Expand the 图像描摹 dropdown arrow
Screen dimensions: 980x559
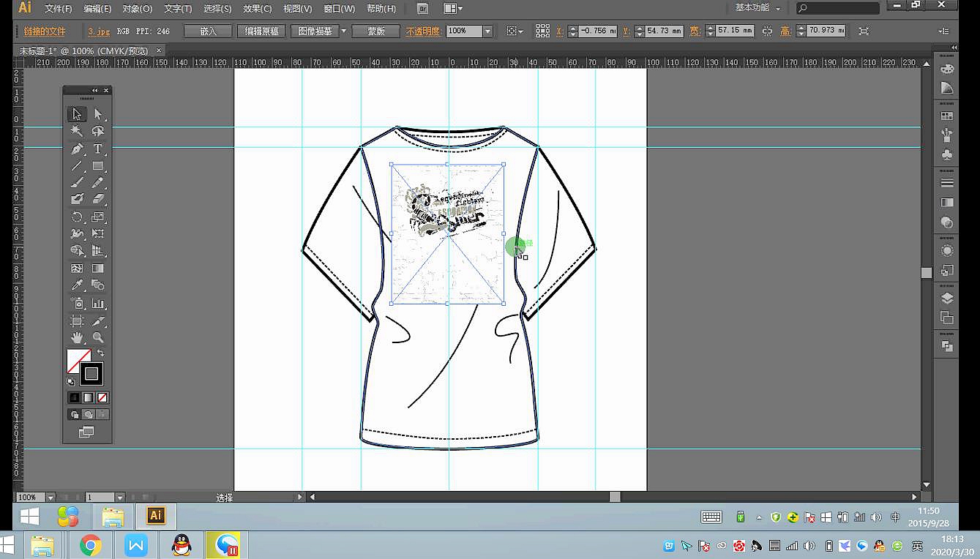click(343, 31)
